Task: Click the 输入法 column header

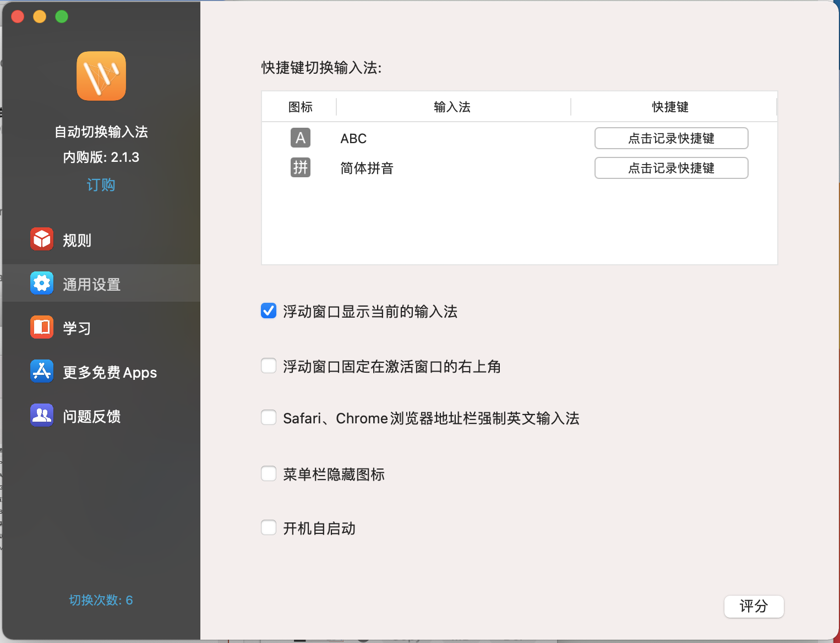Action: [x=452, y=107]
